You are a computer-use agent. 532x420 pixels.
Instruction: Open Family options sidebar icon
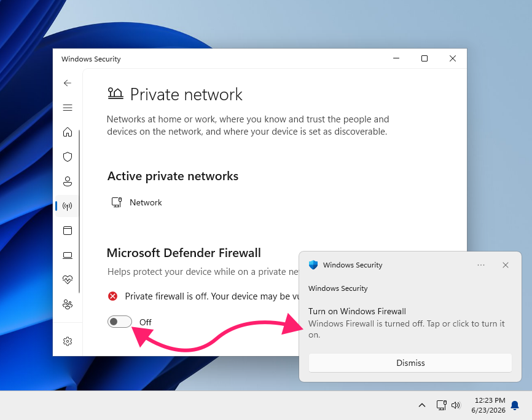coord(68,304)
